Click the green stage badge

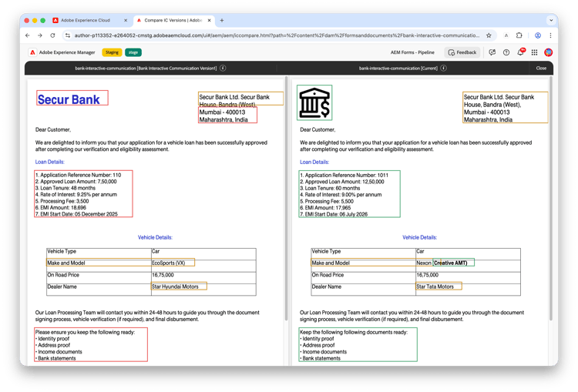pos(133,52)
